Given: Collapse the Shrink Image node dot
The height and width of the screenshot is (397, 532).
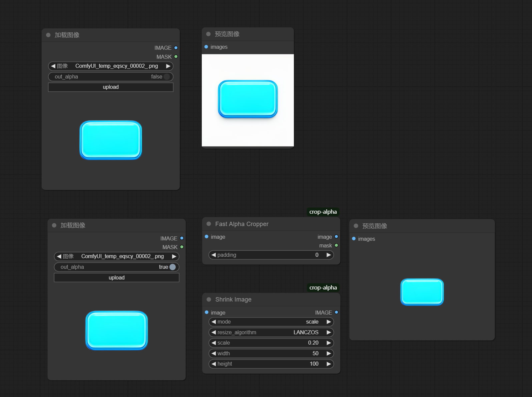Looking at the screenshot, I should click(209, 300).
